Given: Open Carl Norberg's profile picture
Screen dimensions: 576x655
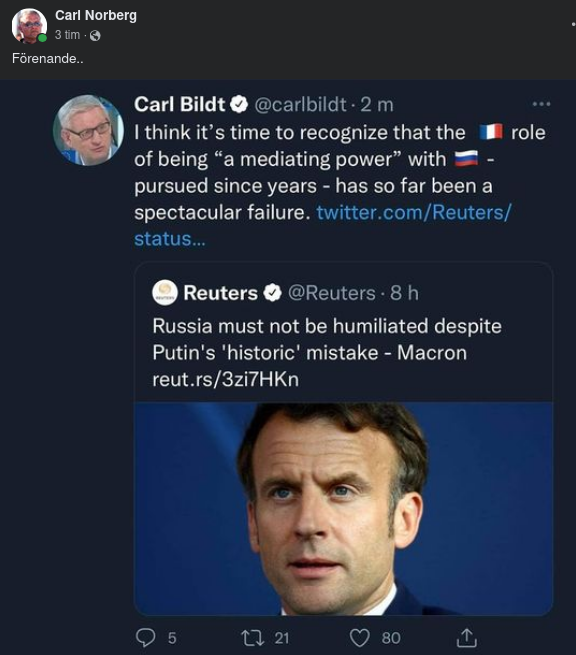Looking at the screenshot, I should click(29, 26).
